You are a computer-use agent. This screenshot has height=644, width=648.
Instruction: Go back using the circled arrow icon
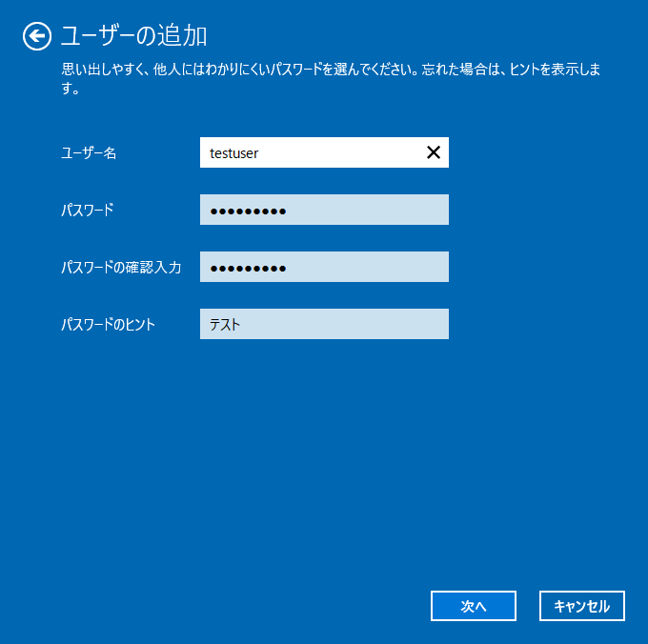point(37,36)
